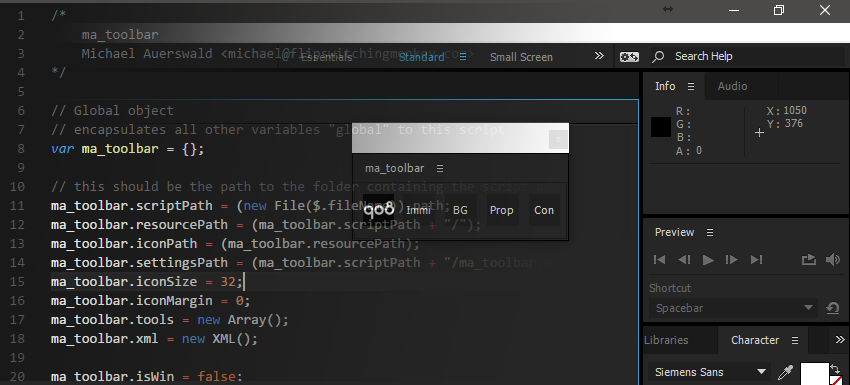
Task: Click the black color swatch in Info panel
Action: tap(661, 127)
